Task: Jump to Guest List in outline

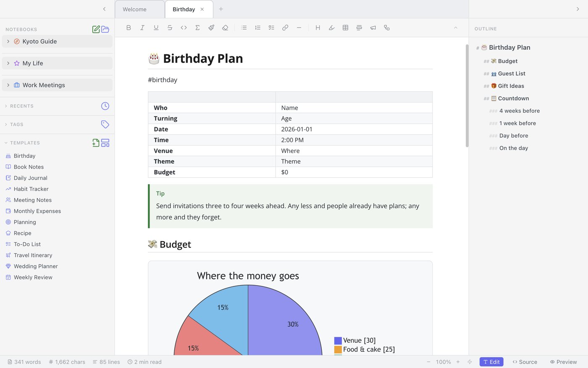Action: point(512,74)
